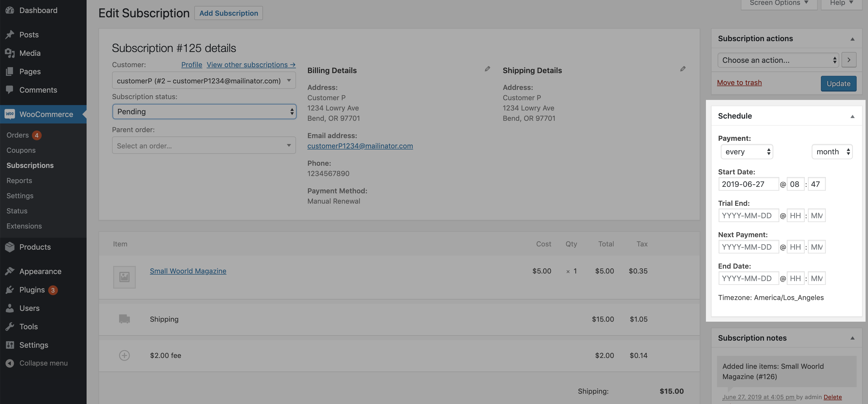This screenshot has width=868, height=404.
Task: Open the Choose an action dropdown
Action: point(777,60)
